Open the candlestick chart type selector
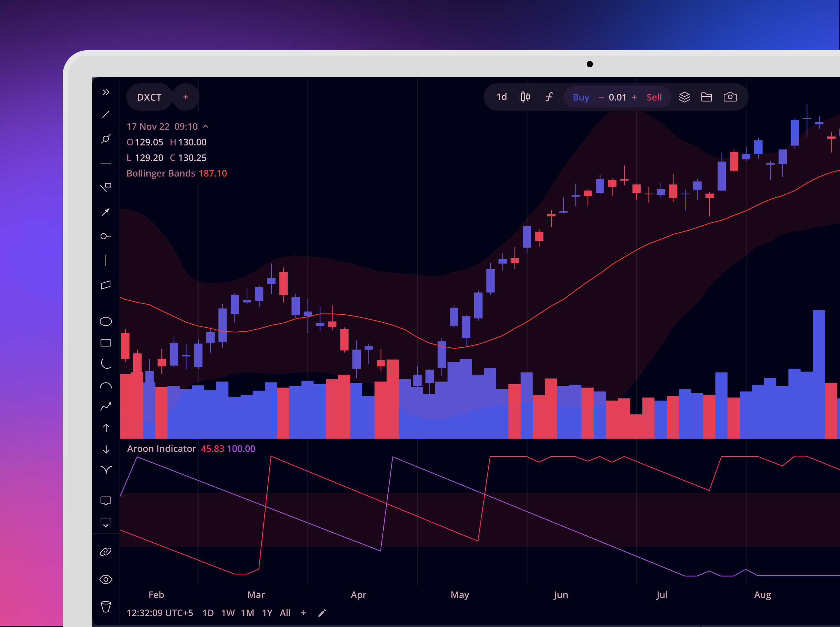840x627 pixels. (525, 97)
